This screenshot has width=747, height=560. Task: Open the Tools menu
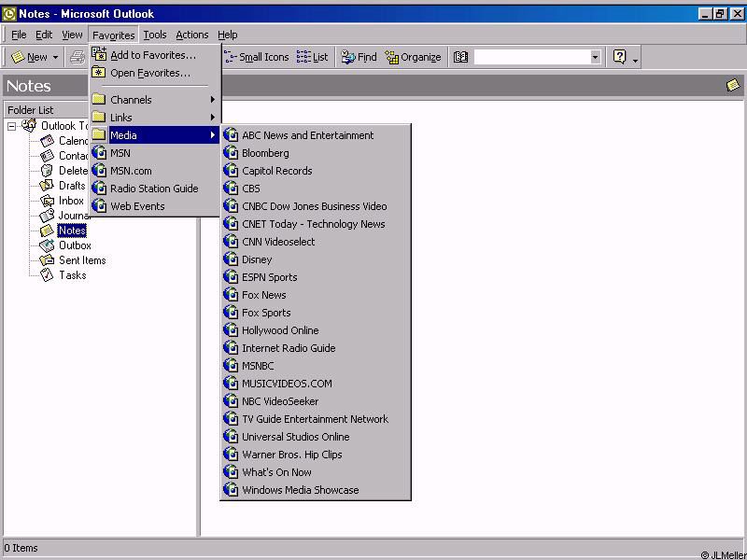point(155,35)
